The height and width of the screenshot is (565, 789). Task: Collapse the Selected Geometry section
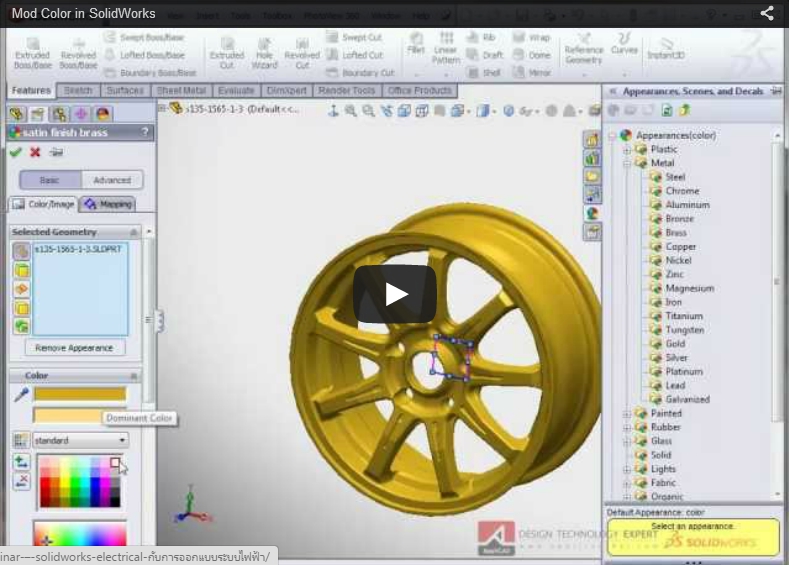click(134, 232)
